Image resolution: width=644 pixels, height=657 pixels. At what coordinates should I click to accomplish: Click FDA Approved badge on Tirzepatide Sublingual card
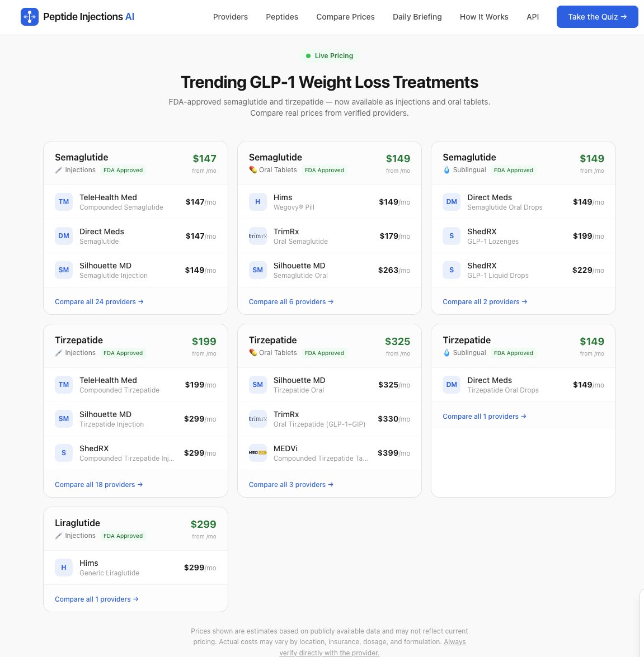coord(513,353)
